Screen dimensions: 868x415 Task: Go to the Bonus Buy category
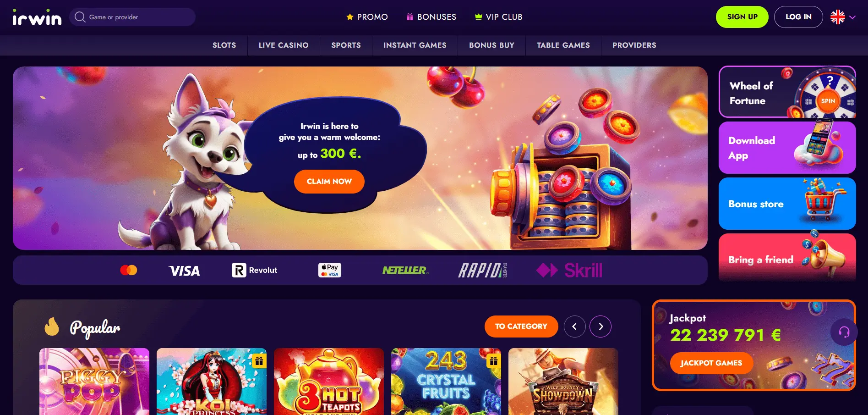click(491, 45)
